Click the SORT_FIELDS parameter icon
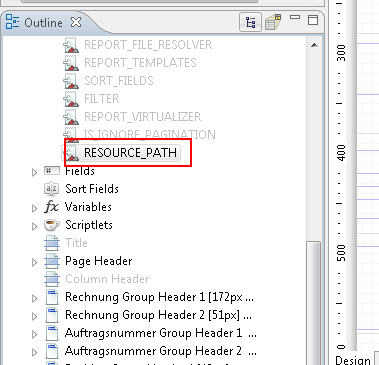379x365 pixels. coord(71,81)
